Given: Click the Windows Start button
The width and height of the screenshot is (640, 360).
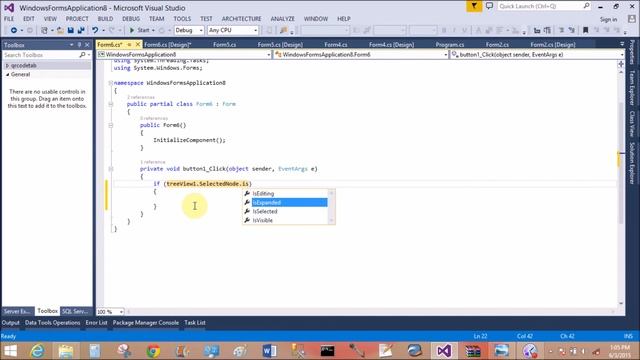Looking at the screenshot, I should pyautogui.click(x=10, y=351).
